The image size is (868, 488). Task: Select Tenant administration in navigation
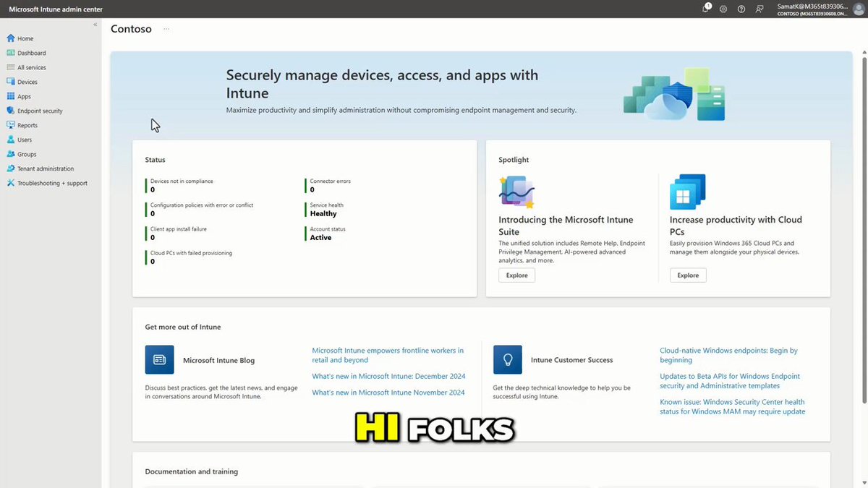click(x=46, y=168)
